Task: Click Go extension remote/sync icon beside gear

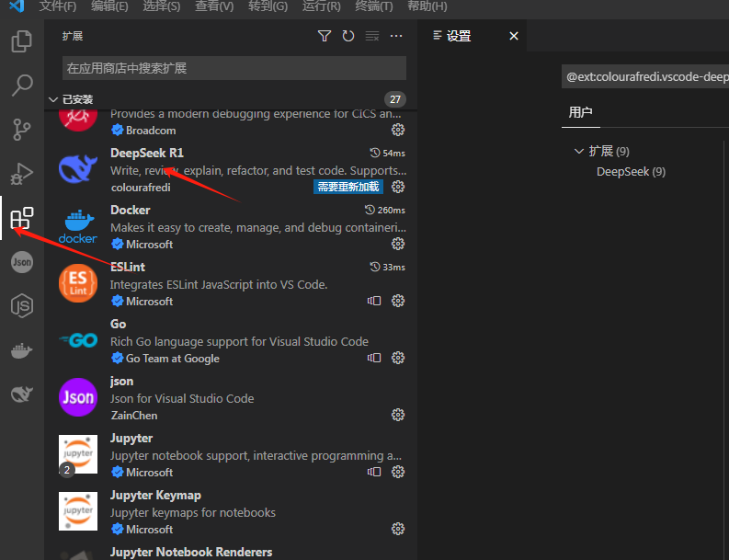Action: click(374, 358)
